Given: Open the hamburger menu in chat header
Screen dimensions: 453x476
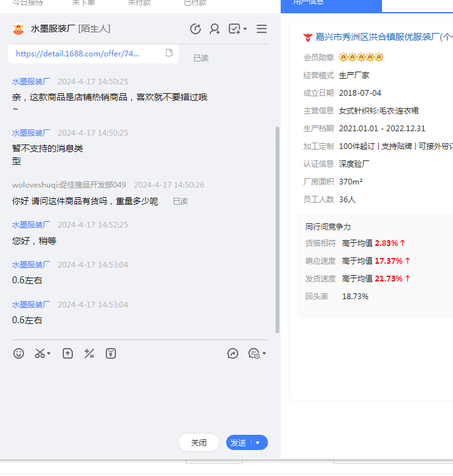Looking at the screenshot, I should [262, 29].
